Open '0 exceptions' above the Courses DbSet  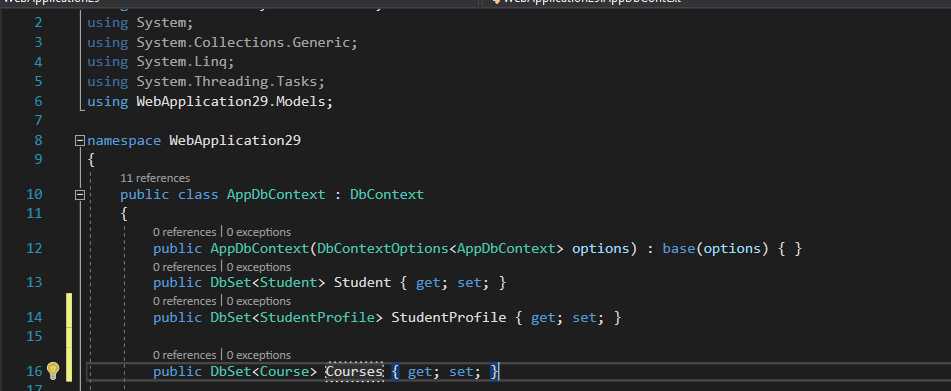[x=259, y=355]
